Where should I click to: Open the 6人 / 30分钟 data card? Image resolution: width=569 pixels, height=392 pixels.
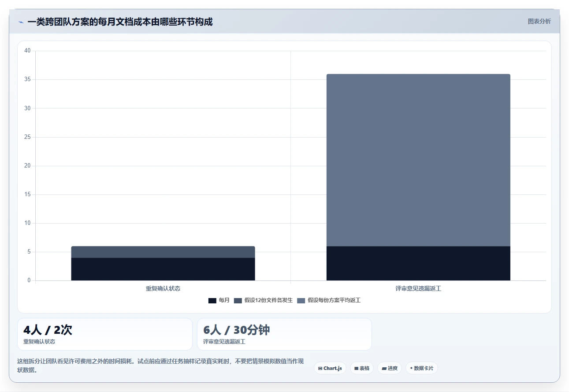click(284, 334)
